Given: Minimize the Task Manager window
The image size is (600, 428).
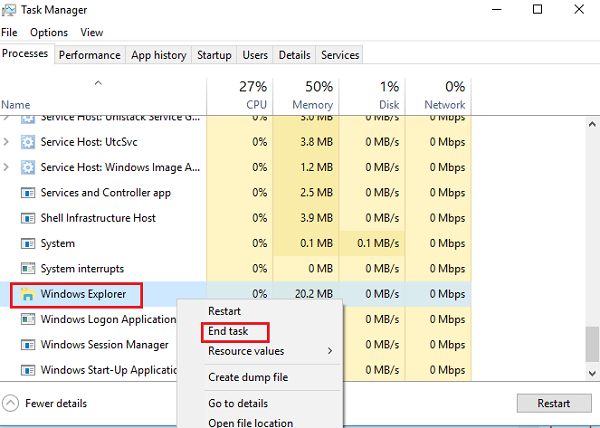Looking at the screenshot, I should pos(497,10).
